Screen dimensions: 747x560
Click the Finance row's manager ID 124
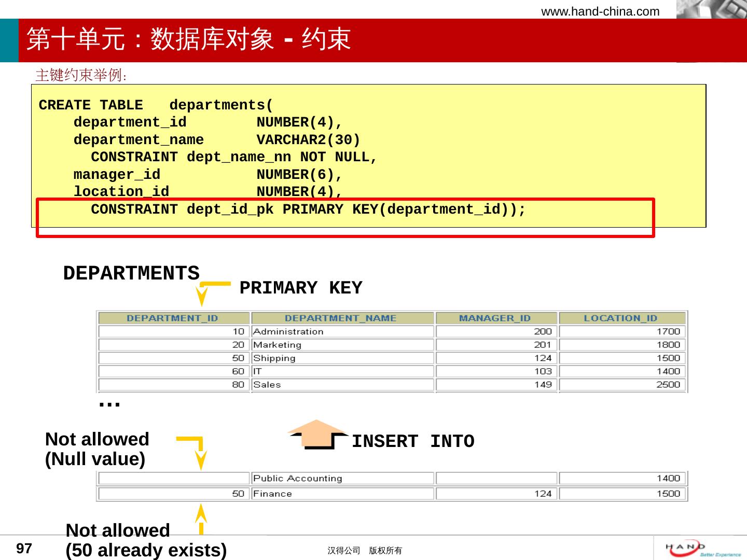point(496,494)
